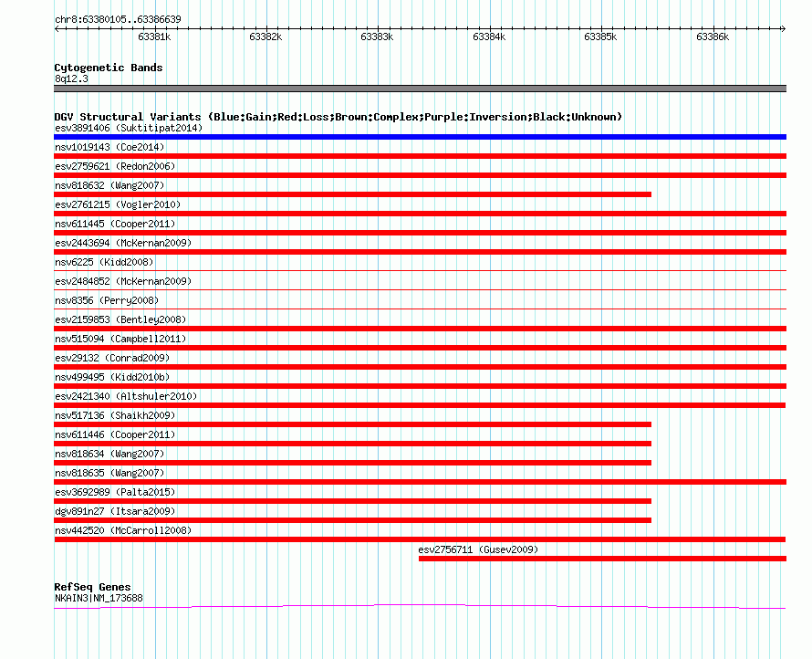Select esv2159853 (Bentley2008) label

point(120,319)
